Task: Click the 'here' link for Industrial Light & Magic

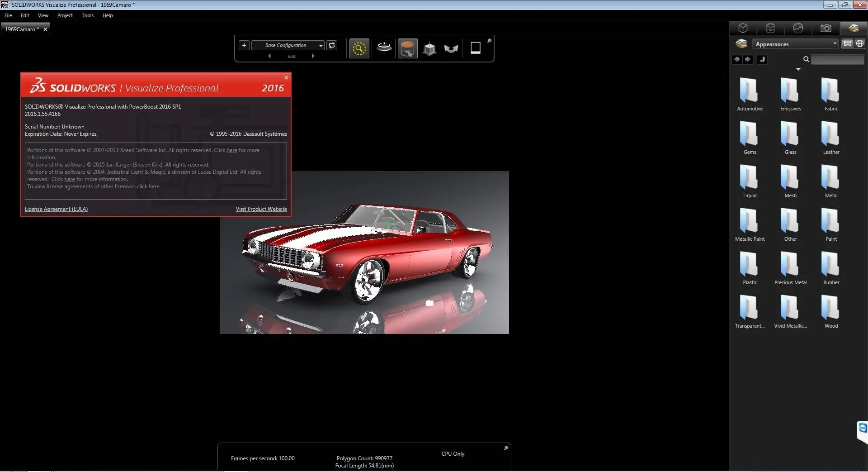Action: (x=70, y=179)
